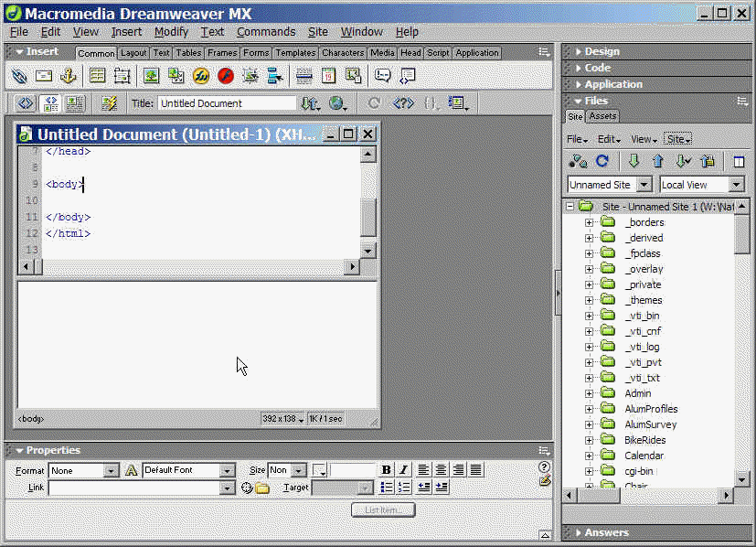This screenshot has height=547, width=756.
Task: Insert a Named Anchor
Action: click(x=68, y=76)
